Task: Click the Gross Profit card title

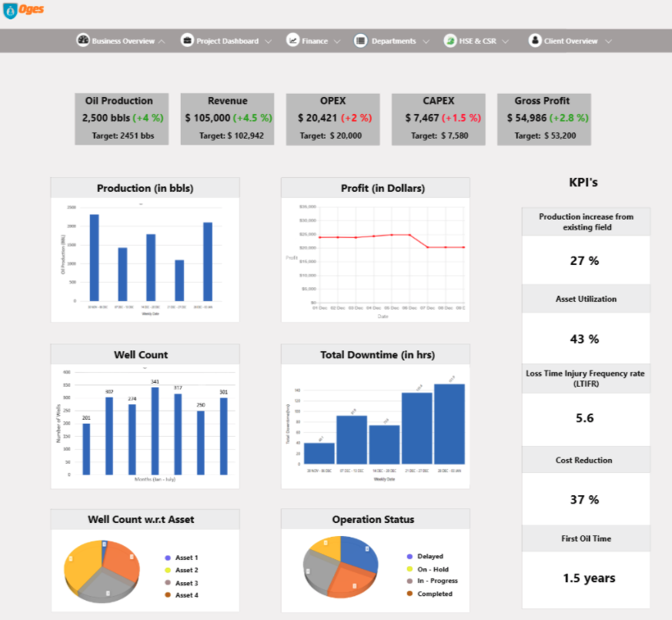Action: coord(542,101)
